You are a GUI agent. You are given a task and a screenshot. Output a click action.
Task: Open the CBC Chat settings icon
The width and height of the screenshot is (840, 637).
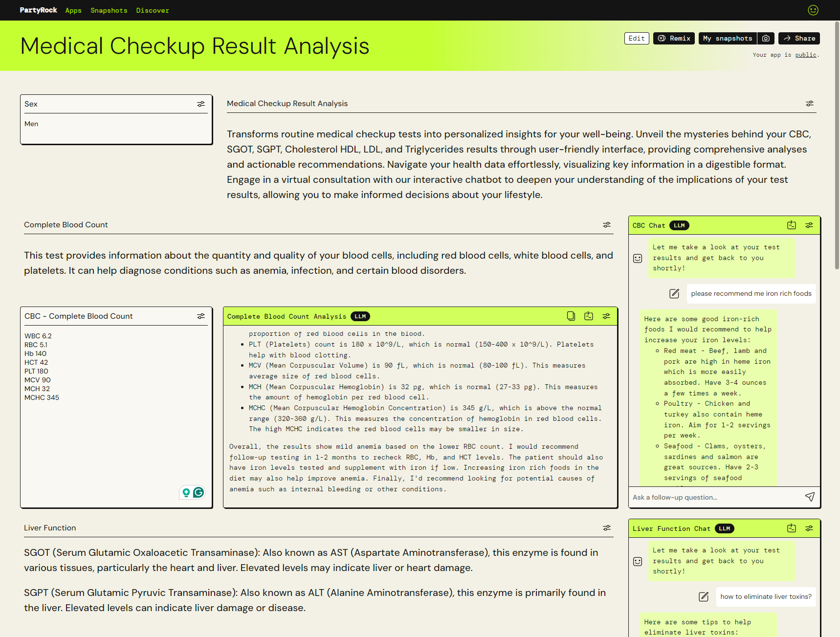[809, 225]
